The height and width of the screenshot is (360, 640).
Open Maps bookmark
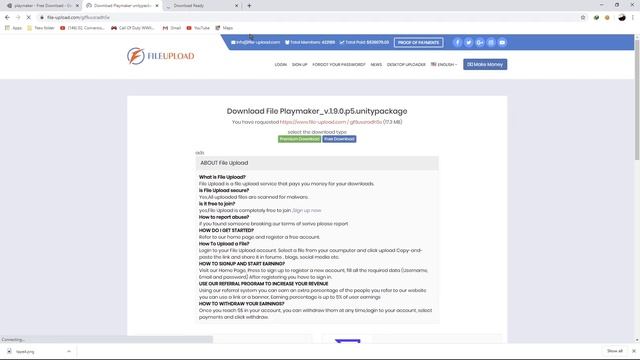click(224, 28)
